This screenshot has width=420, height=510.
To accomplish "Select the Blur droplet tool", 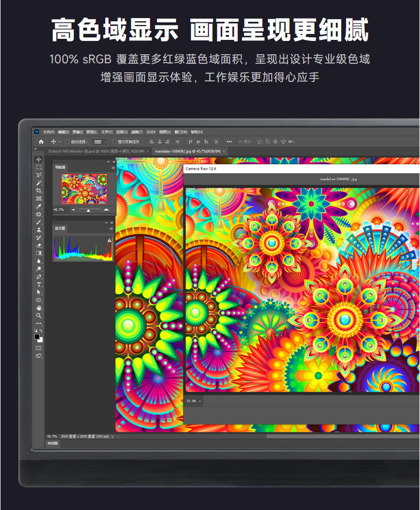I will 39,261.
